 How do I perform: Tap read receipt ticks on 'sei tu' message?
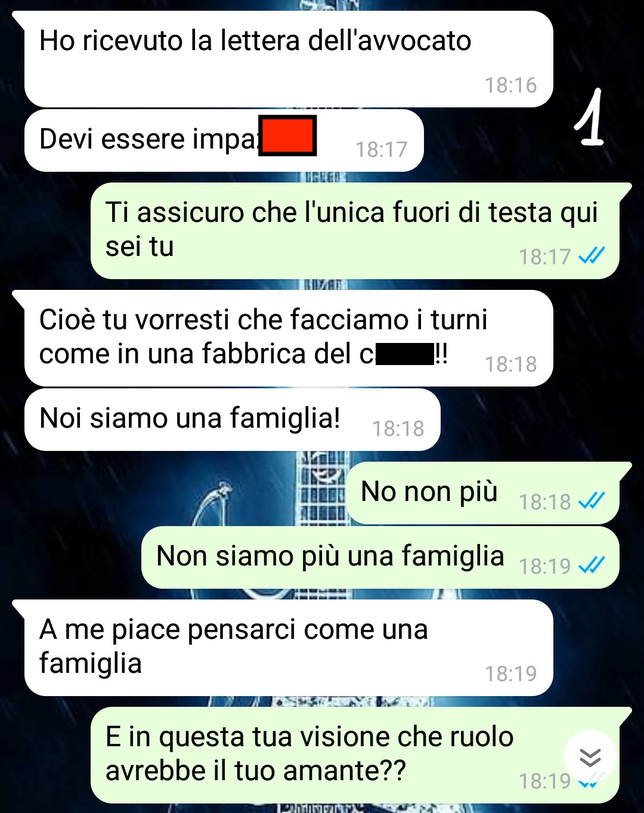592,256
